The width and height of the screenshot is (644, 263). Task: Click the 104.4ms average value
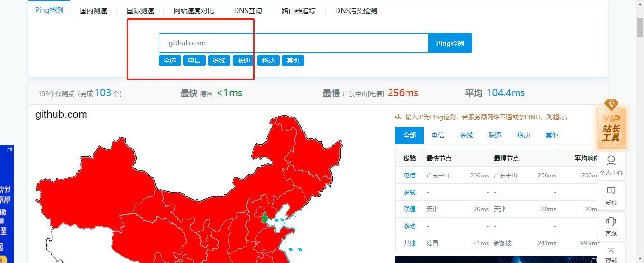click(x=505, y=93)
